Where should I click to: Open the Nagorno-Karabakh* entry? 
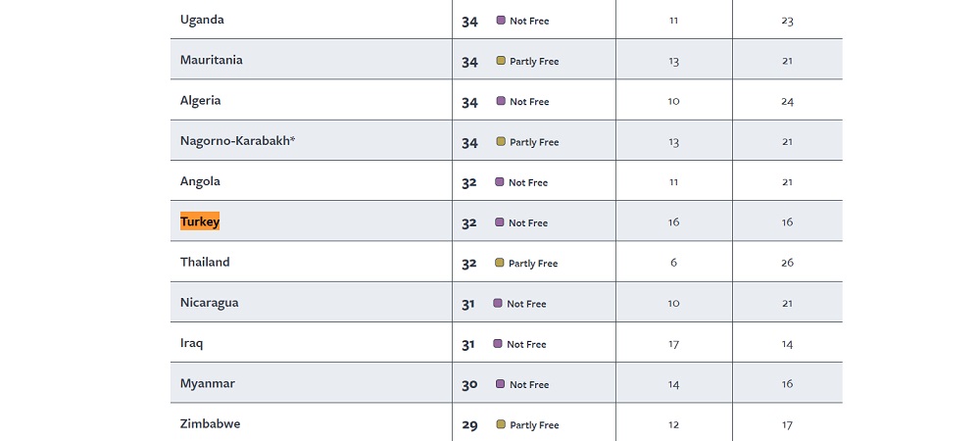pyautogui.click(x=237, y=141)
